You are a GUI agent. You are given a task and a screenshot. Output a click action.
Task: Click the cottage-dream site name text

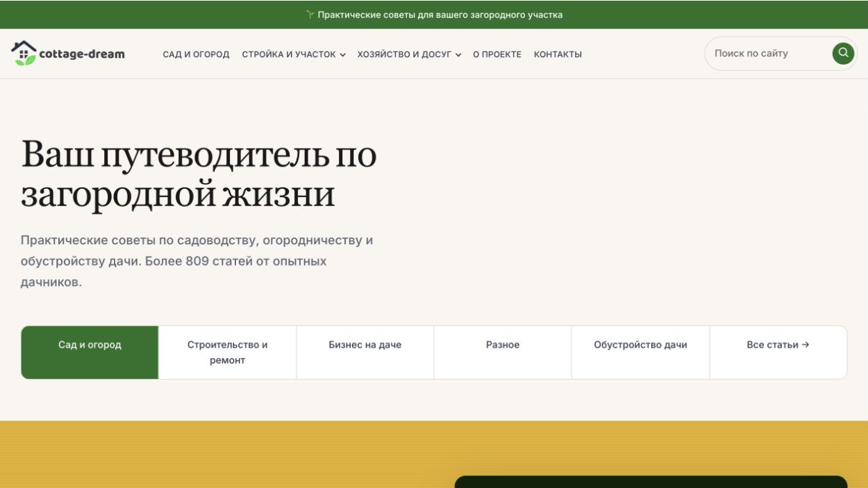(82, 54)
